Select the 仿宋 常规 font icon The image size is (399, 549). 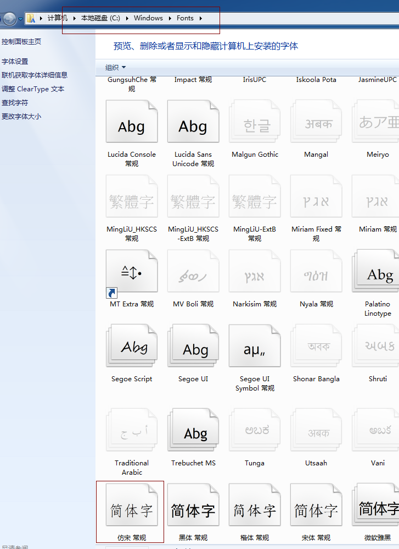[x=132, y=505]
